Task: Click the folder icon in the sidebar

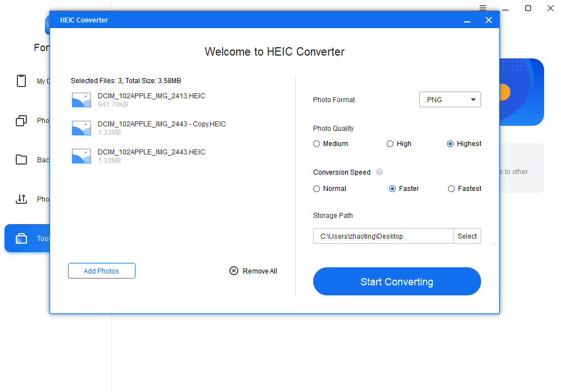Action: coord(21,159)
